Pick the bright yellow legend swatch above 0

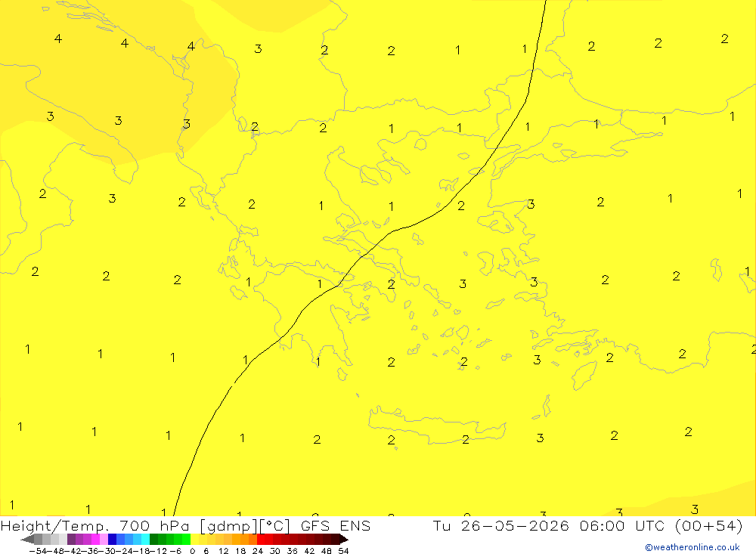194,540
